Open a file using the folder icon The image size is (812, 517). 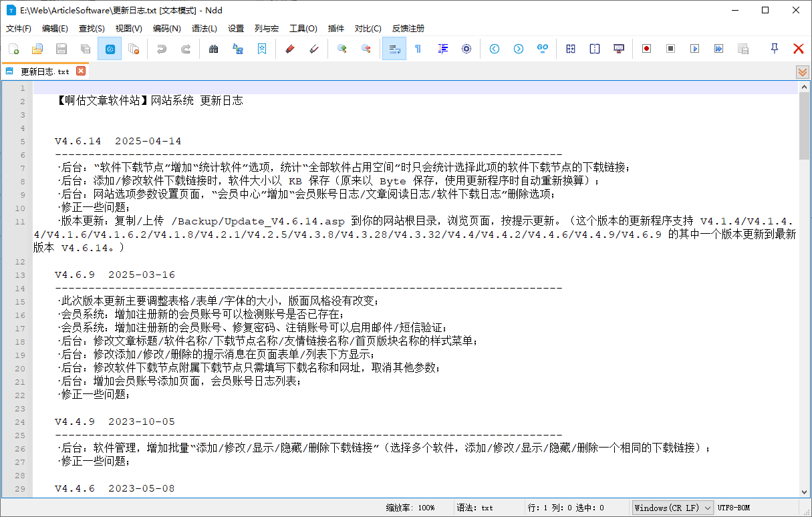coord(37,49)
